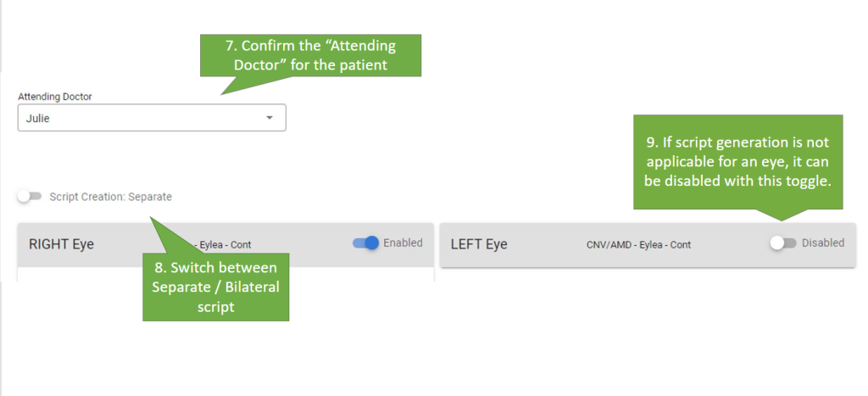Click the Disabled label beside the LEFT Eye toggle
Image resolution: width=868 pixels, height=396 pixels.
pos(823,243)
